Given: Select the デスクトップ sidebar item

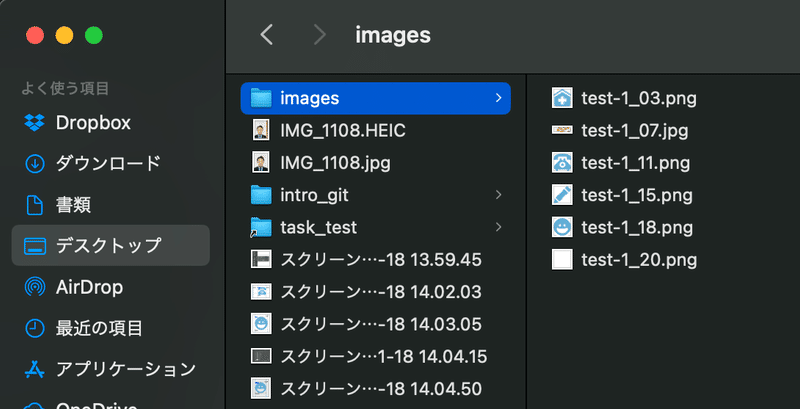Looking at the screenshot, I should [110, 245].
